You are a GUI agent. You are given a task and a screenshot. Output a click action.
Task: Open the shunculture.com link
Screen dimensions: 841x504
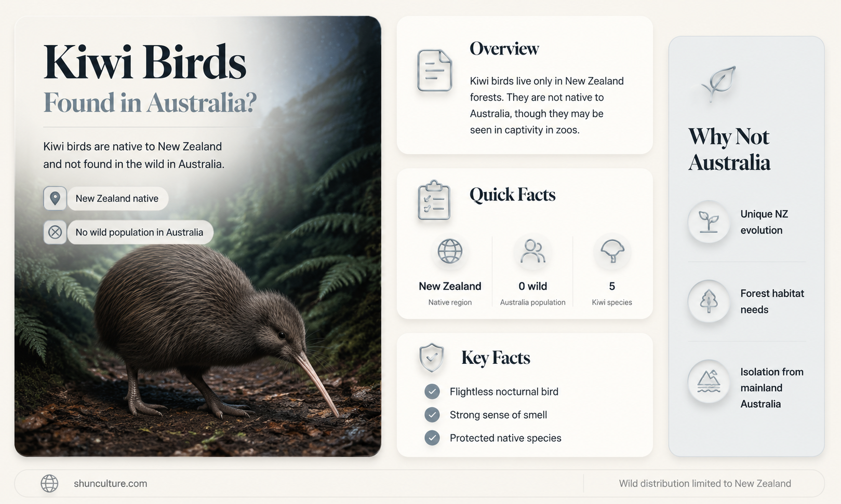(110, 483)
